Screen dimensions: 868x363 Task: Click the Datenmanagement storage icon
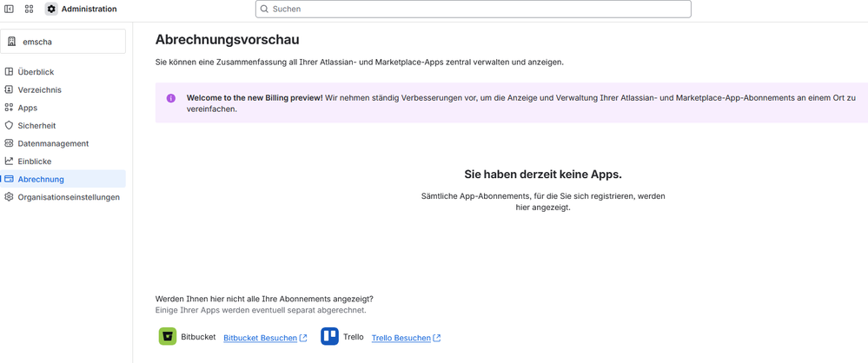9,143
